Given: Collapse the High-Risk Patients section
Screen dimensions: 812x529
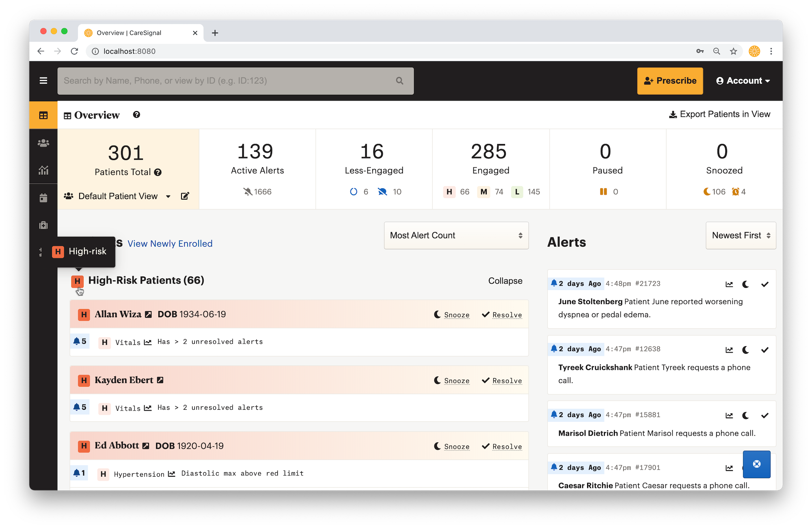Looking at the screenshot, I should point(505,281).
